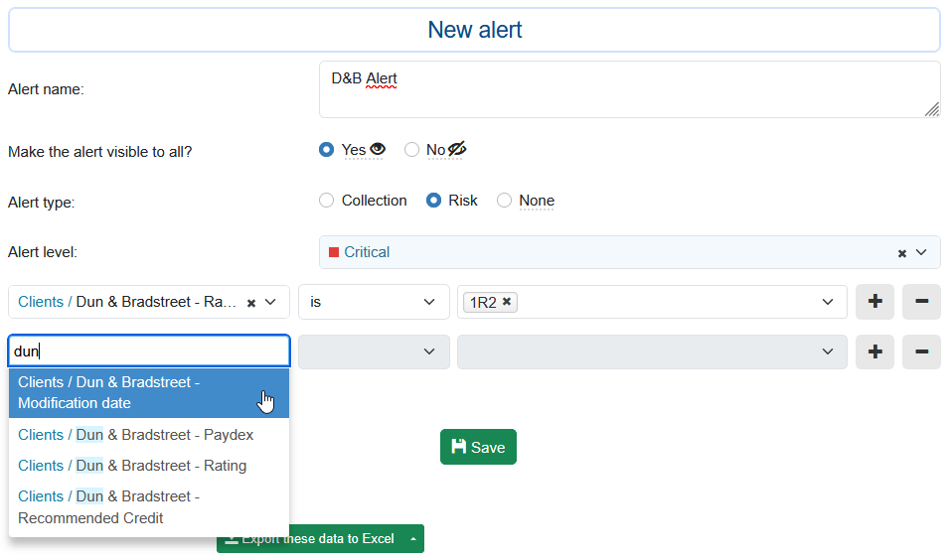Click the green Save button
This screenshot has width=952, height=560.
point(478,447)
